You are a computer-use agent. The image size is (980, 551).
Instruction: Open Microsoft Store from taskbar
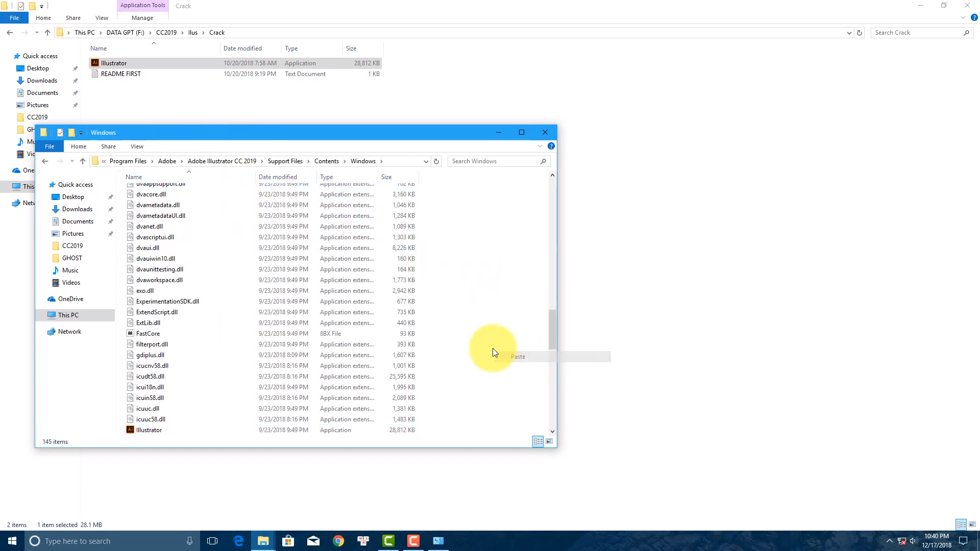[288, 541]
